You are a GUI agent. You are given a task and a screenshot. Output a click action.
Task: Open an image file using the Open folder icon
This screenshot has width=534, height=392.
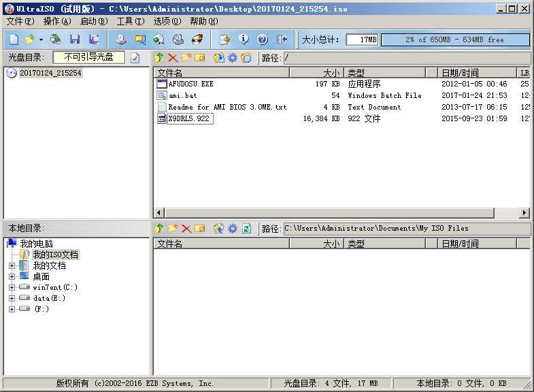[30, 39]
